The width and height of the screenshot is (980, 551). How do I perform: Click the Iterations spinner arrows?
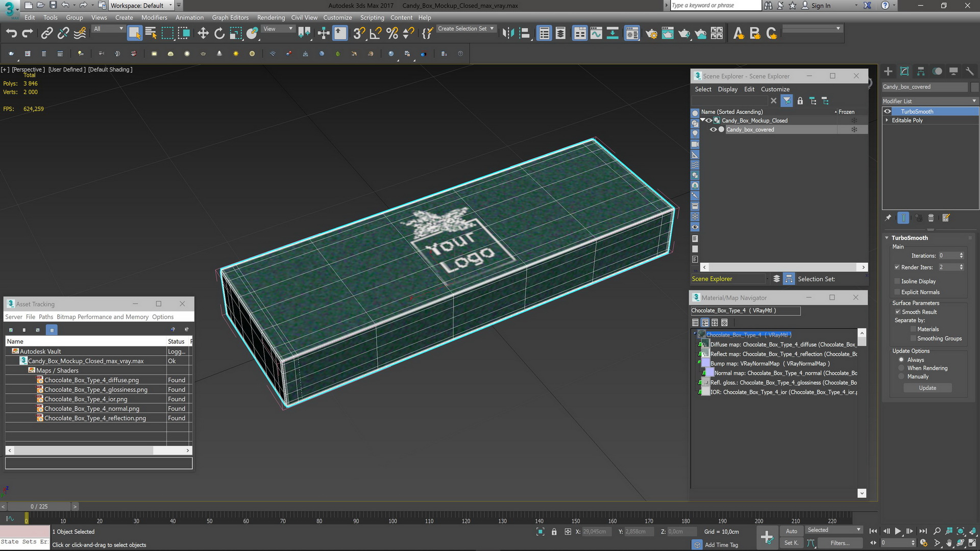coord(962,256)
